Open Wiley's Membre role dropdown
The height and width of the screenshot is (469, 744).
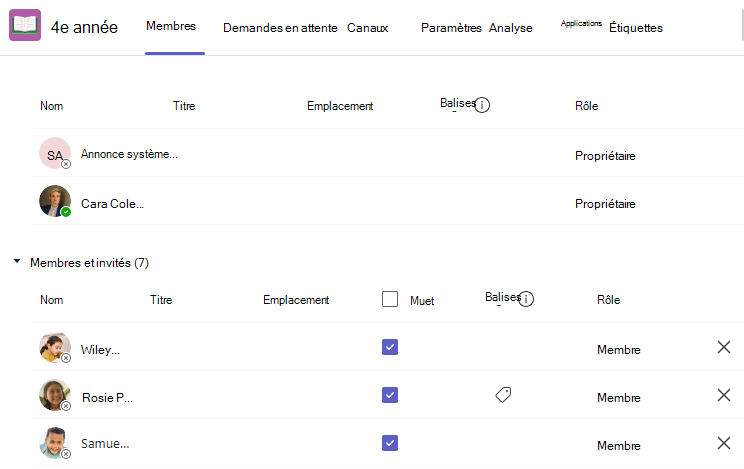click(619, 350)
